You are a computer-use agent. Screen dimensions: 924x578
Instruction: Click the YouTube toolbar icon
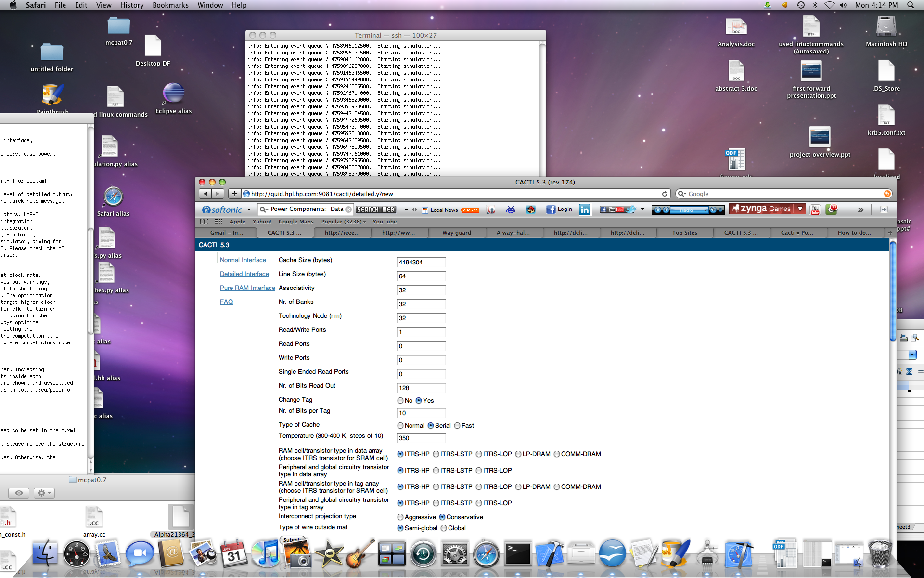point(815,210)
